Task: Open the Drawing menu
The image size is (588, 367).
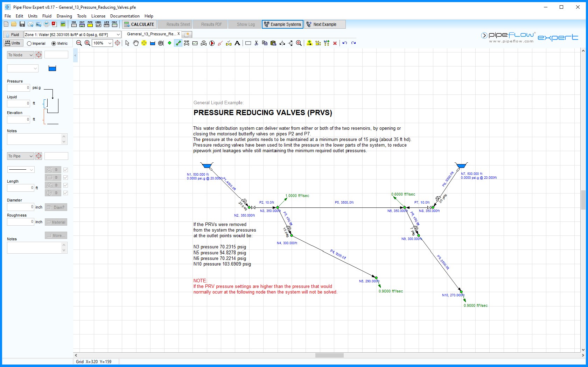Action: click(x=64, y=16)
